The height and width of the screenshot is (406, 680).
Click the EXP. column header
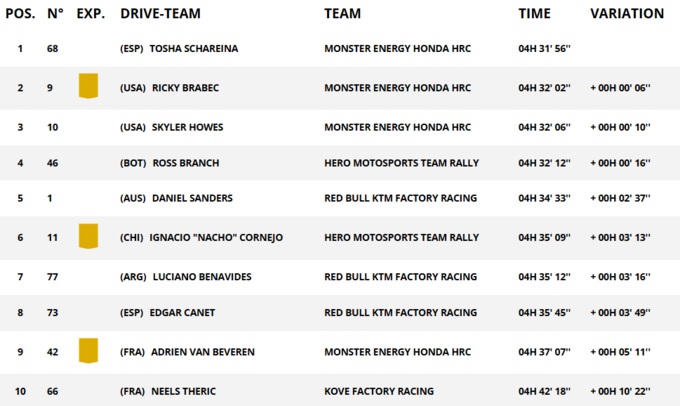click(x=90, y=14)
